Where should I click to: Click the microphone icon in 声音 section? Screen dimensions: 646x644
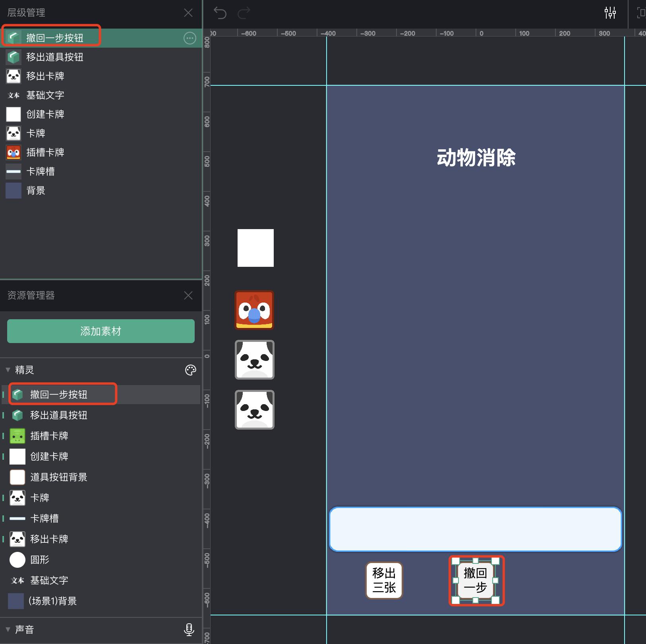[x=189, y=630]
